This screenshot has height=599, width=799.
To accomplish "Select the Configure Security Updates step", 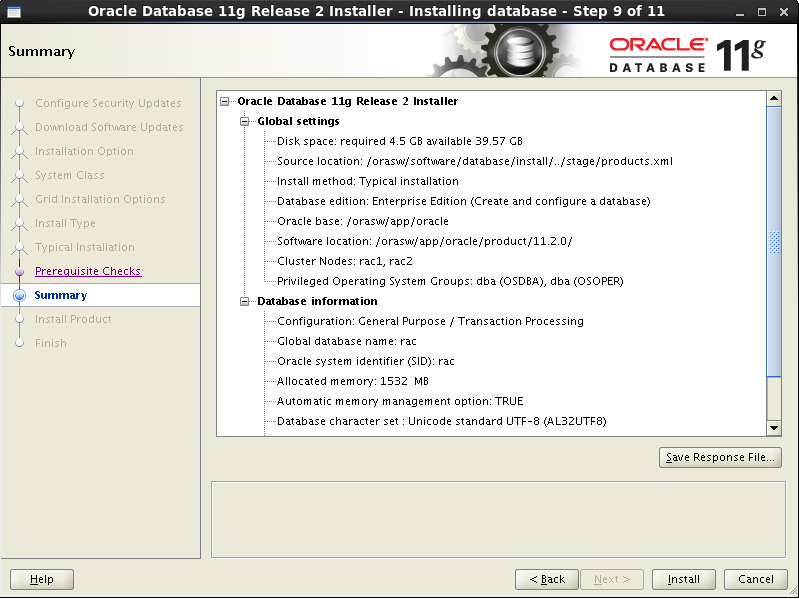I will 108,103.
